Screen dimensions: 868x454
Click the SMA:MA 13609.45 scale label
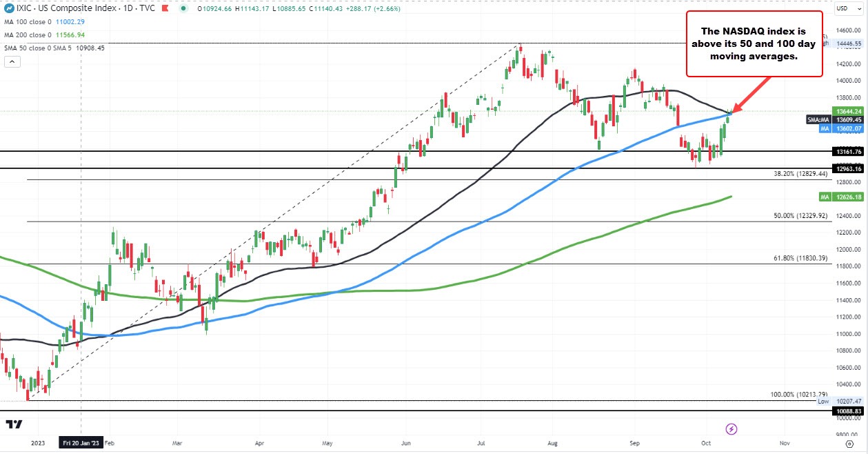pos(834,119)
